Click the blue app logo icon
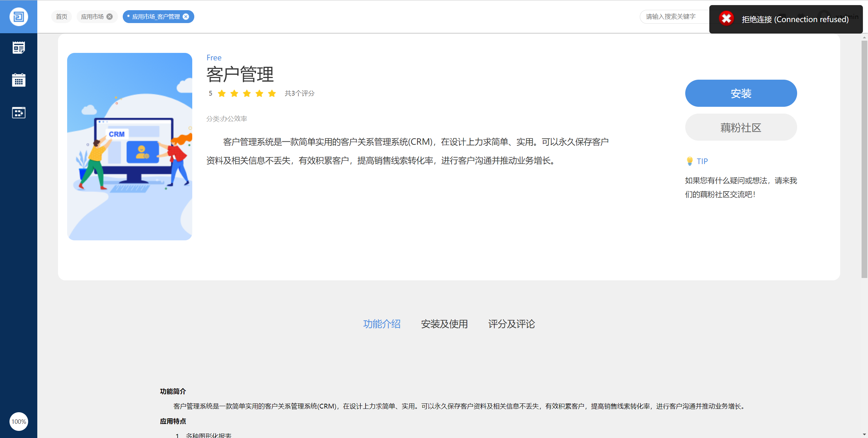 click(x=19, y=17)
